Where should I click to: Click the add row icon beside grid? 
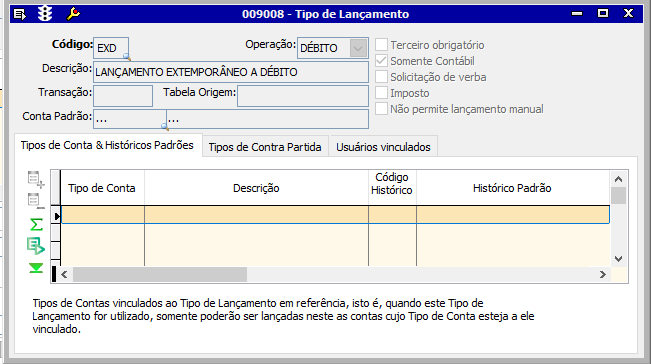click(36, 179)
